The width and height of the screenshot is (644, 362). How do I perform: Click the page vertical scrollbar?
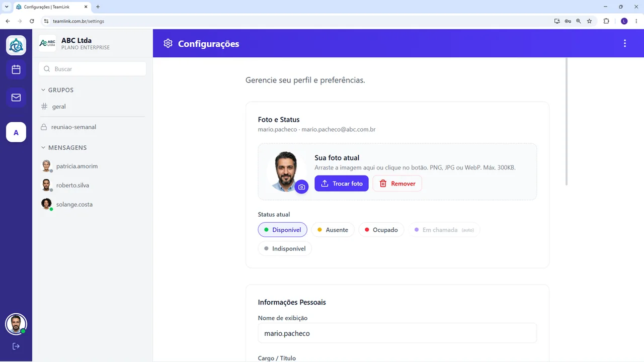pyautogui.click(x=567, y=122)
